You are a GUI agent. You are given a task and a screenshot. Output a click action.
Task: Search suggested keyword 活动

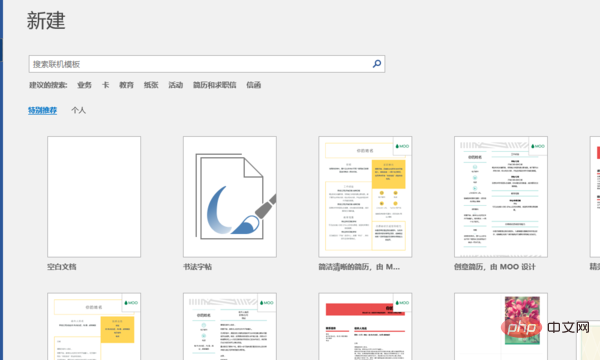pos(176,85)
